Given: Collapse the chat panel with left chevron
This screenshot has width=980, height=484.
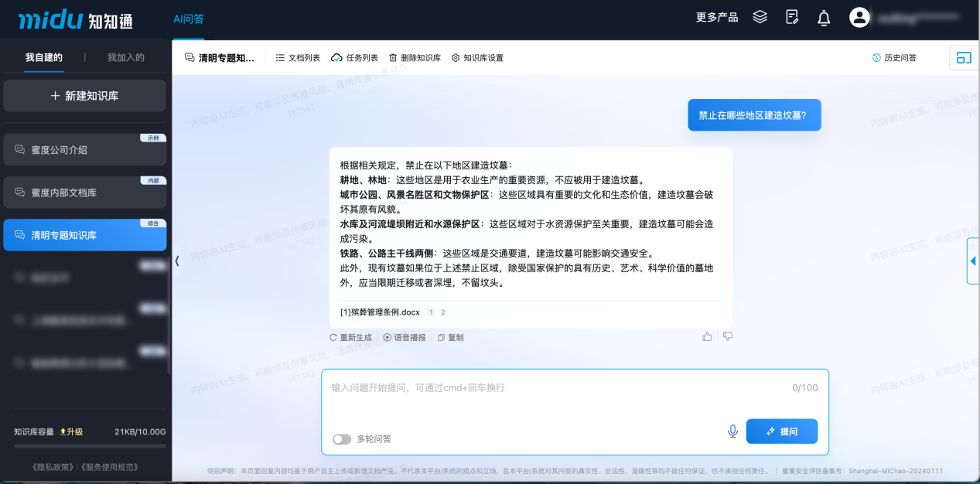Looking at the screenshot, I should pos(176,261).
